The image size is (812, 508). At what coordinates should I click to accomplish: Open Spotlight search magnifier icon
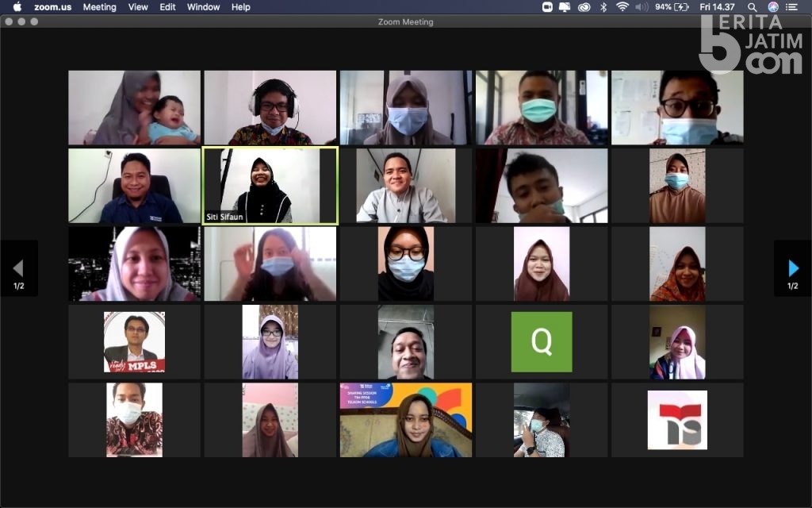coord(752,6)
